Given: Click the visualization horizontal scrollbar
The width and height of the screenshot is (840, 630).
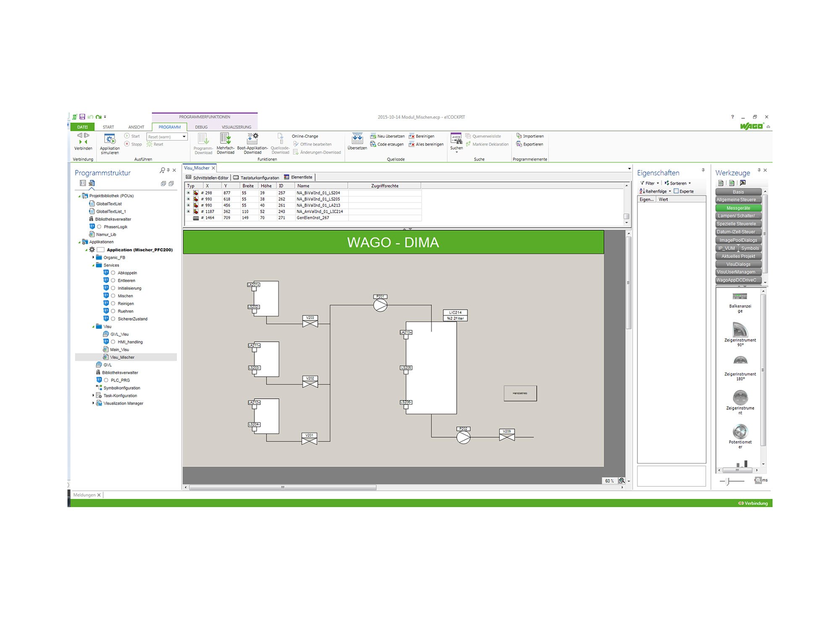Looking at the screenshot, I should (x=283, y=487).
